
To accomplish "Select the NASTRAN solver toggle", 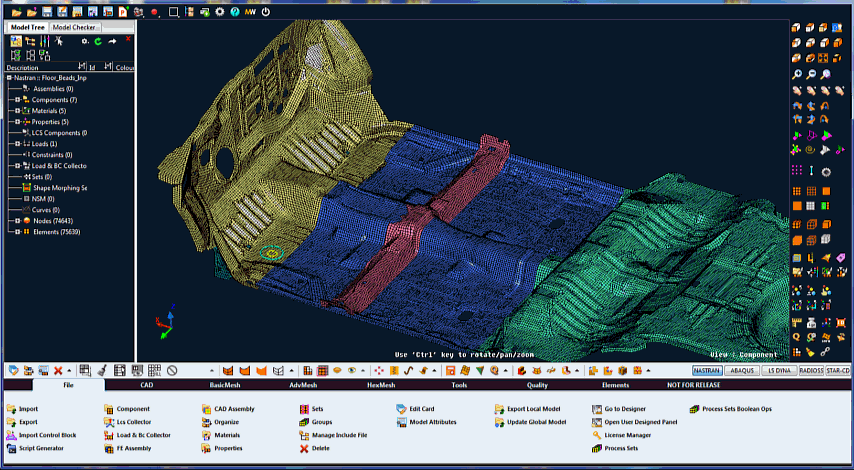I will pyautogui.click(x=707, y=370).
